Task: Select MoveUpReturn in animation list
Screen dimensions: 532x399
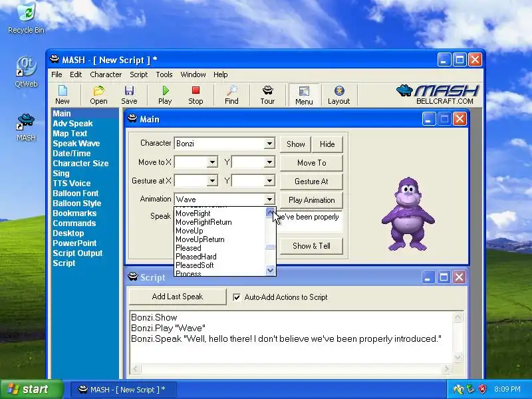Action: (219, 239)
